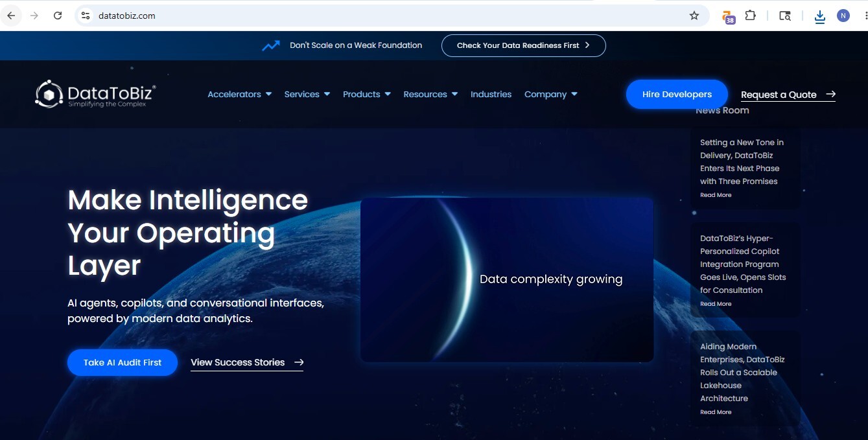Viewport: 868px width, 440px height.
Task: Open the browser Extensions puzzle icon
Action: [751, 16]
